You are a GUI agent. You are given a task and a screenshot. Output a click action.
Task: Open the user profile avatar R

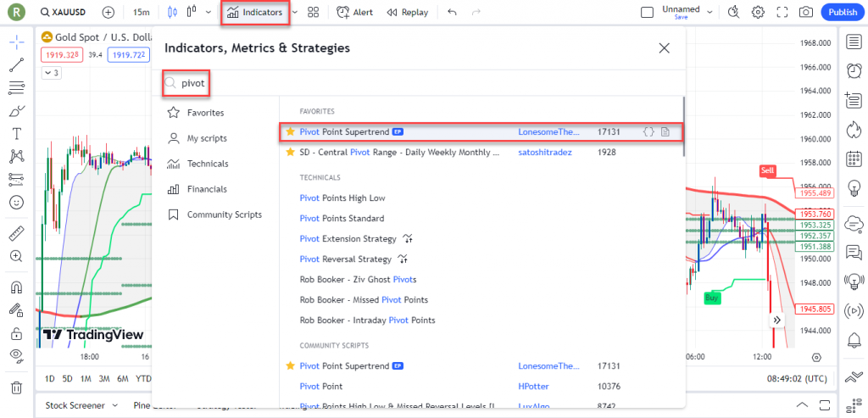pos(18,12)
